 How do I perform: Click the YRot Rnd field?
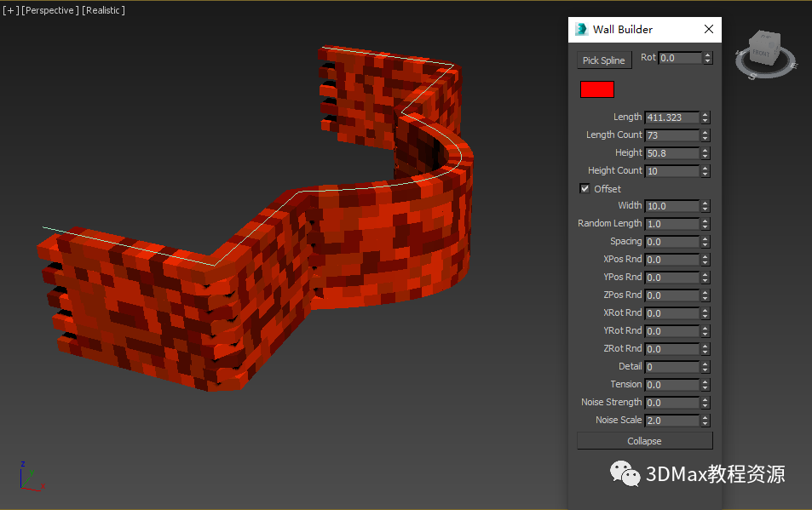tap(671, 331)
